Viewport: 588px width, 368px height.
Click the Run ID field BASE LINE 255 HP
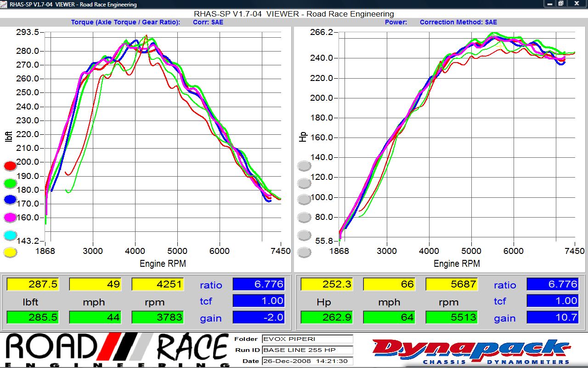(307, 350)
